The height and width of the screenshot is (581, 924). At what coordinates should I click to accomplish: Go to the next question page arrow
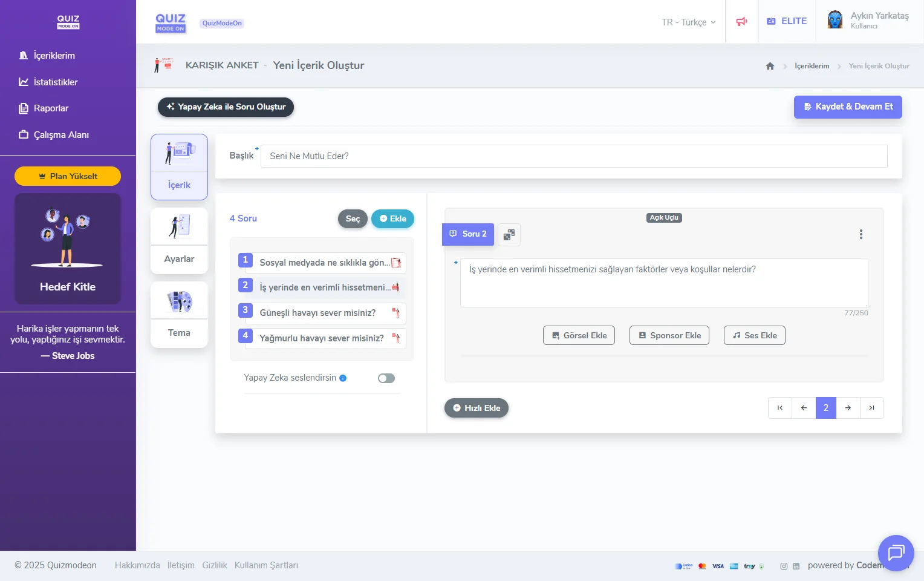848,408
